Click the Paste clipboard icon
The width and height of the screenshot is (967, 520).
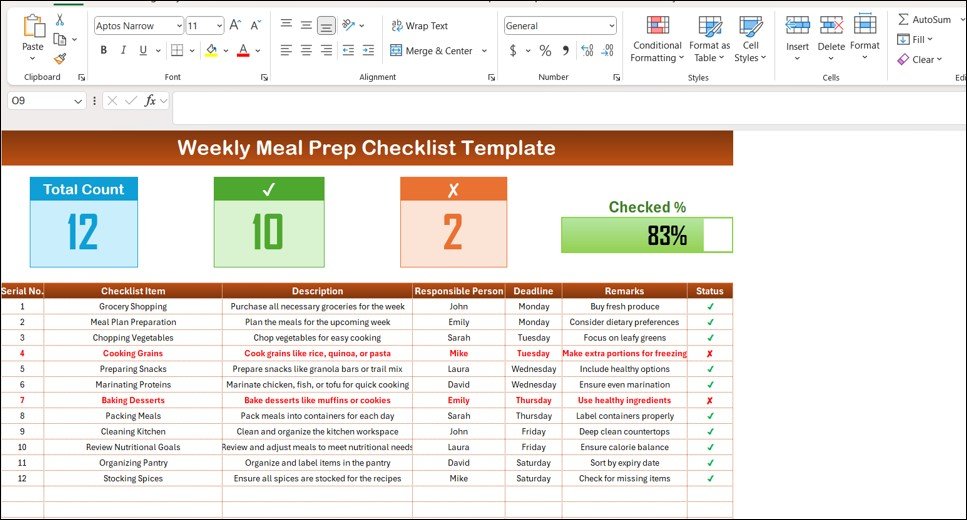[x=33, y=26]
